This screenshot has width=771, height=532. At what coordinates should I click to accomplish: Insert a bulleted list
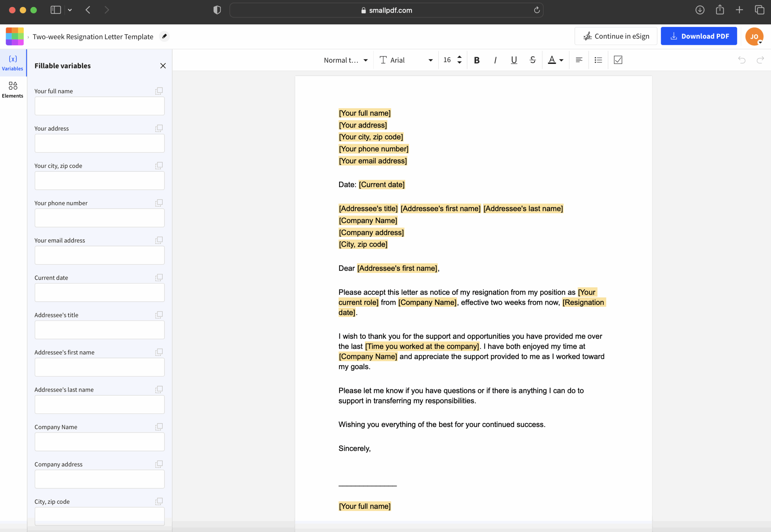point(598,60)
